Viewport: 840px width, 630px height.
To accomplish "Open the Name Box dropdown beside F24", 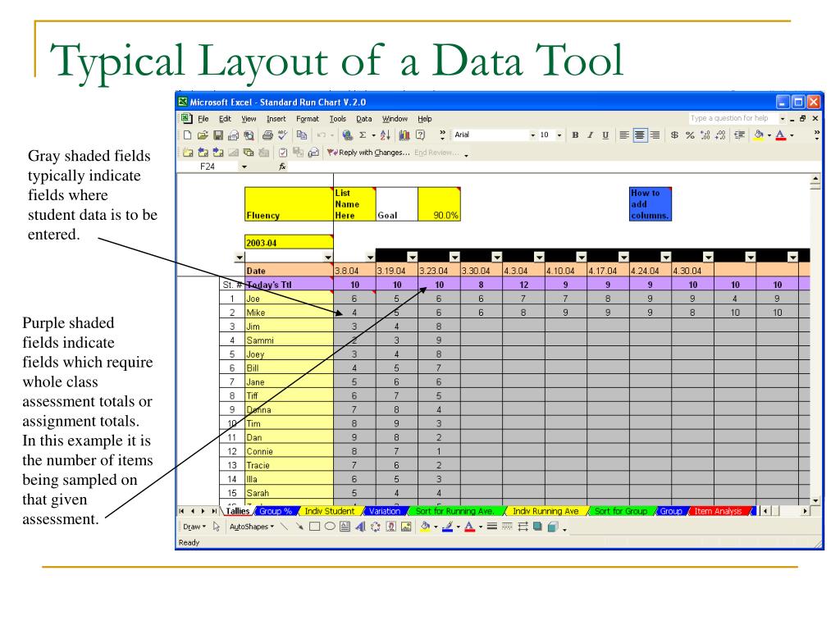I will click(x=244, y=167).
